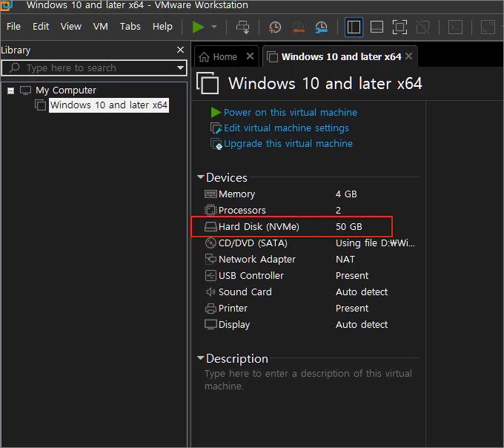The height and width of the screenshot is (448, 504).
Task: Click the CD/DVD disc icon
Action: [x=210, y=243]
